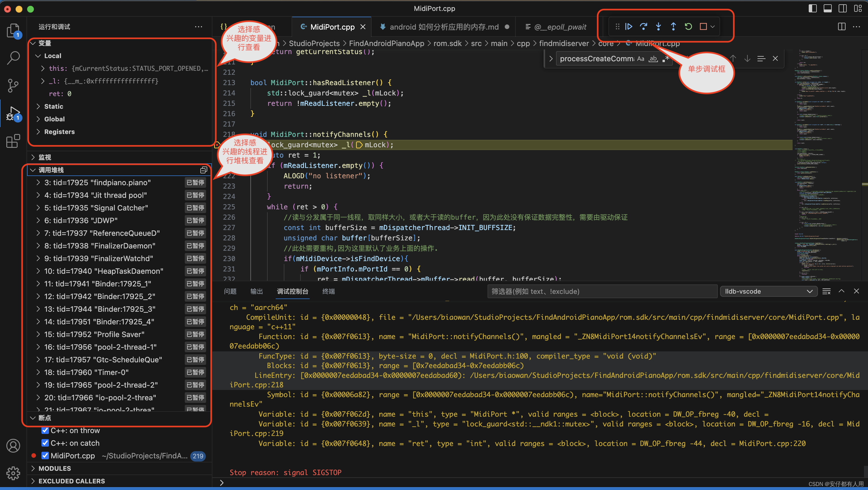The height and width of the screenshot is (490, 868).
Task: Expand the Global variables scope
Action: point(38,119)
